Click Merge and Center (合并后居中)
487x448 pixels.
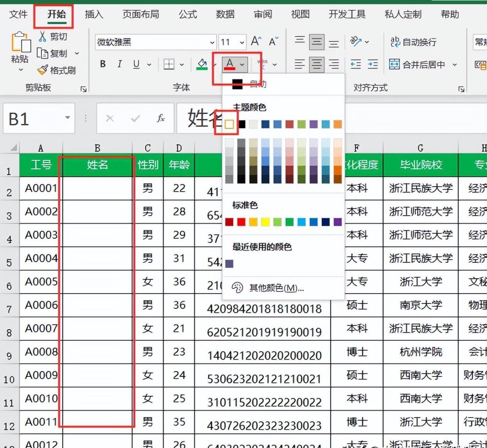417,64
